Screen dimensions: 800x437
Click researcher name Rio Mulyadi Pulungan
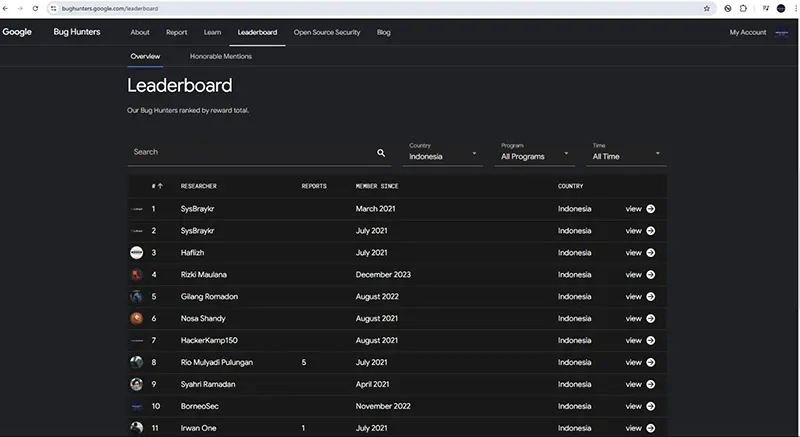point(217,362)
